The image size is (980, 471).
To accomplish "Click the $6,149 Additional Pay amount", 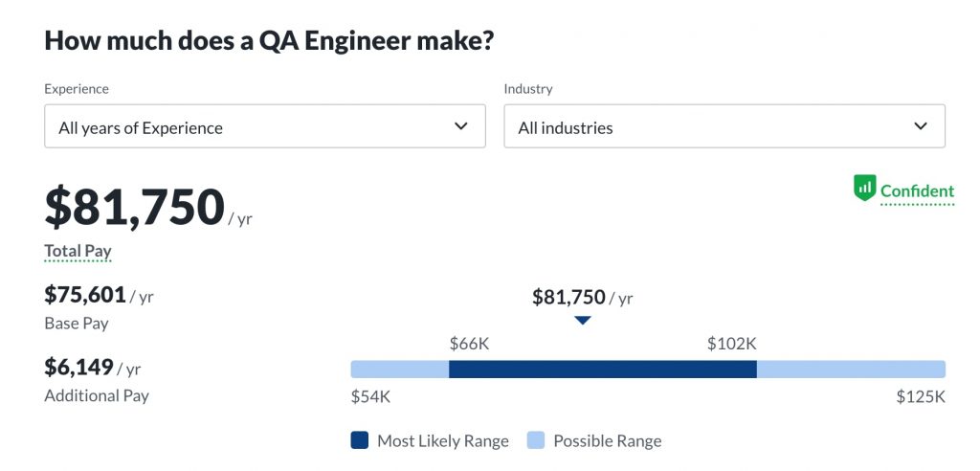I will (79, 367).
